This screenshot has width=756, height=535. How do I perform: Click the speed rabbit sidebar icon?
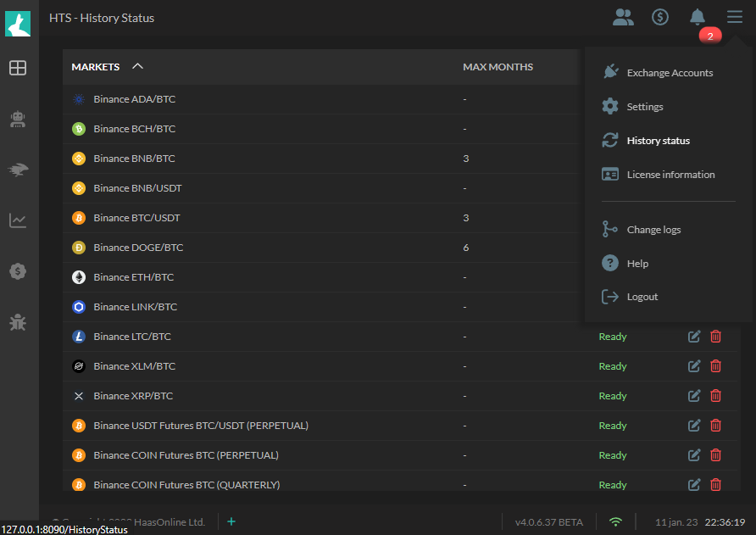(18, 170)
